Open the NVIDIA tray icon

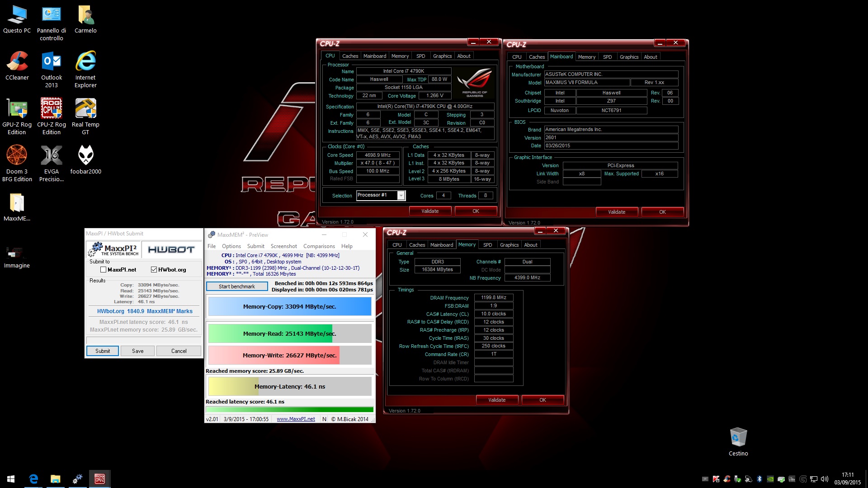pyautogui.click(x=770, y=479)
